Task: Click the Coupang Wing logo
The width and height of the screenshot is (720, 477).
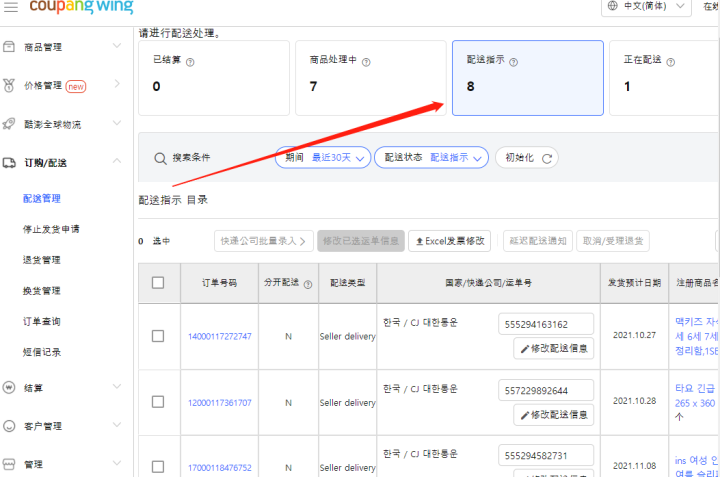Action: click(x=81, y=6)
